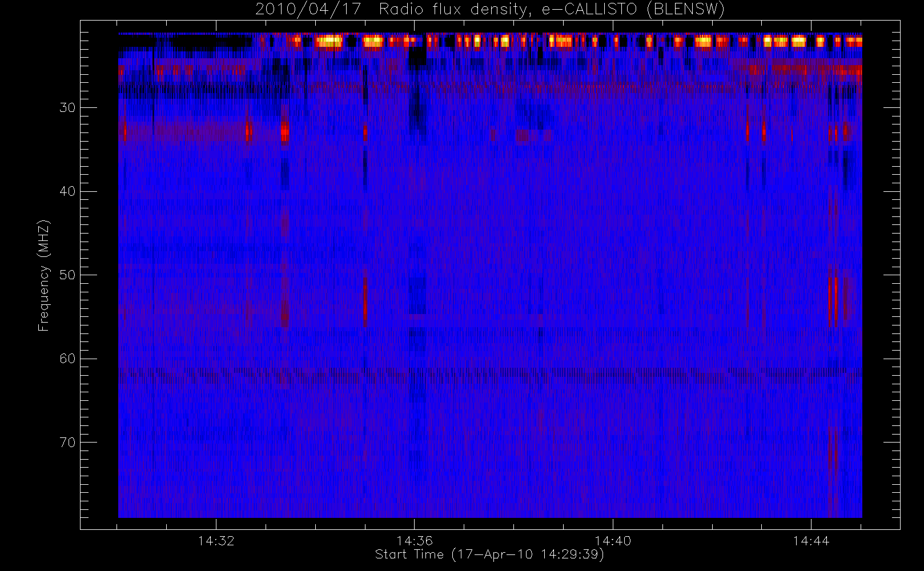The image size is (924, 571).
Task: Click the 'Start Time (17-Apr-10 14:29:39)' axis label
Action: tap(489, 554)
